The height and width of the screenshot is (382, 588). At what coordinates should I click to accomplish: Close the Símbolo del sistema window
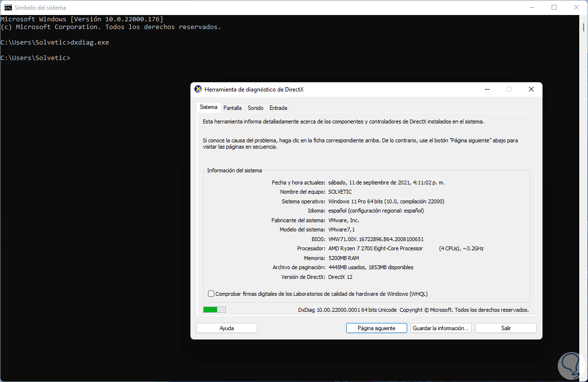(x=576, y=7)
